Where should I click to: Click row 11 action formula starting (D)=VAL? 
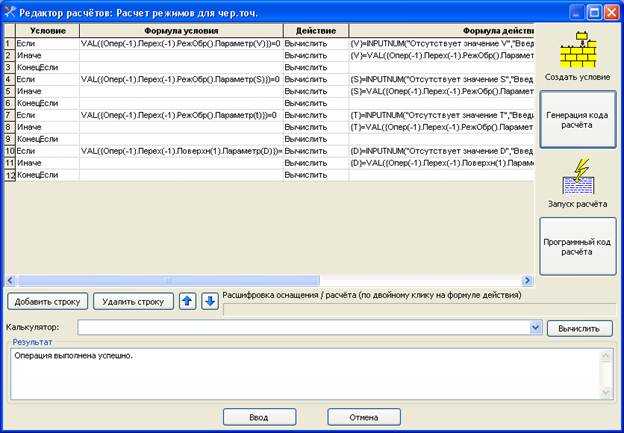coord(441,163)
